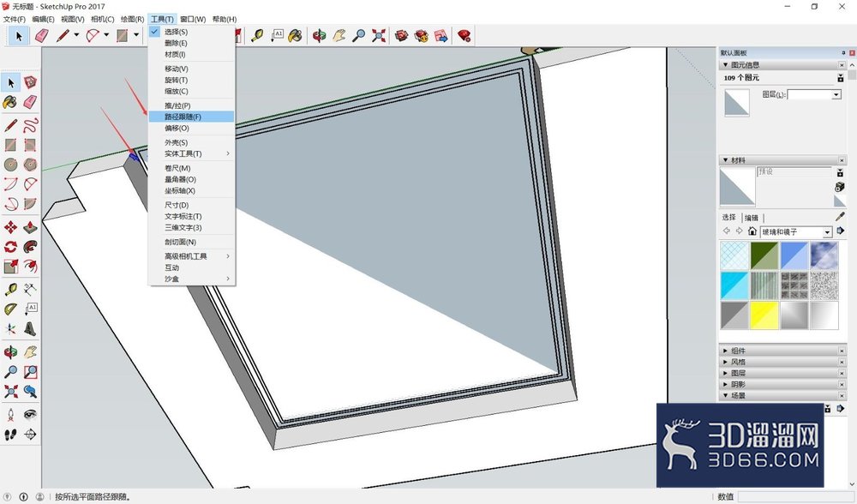
Task: Choose the Offset tool icon
Action: 30,267
